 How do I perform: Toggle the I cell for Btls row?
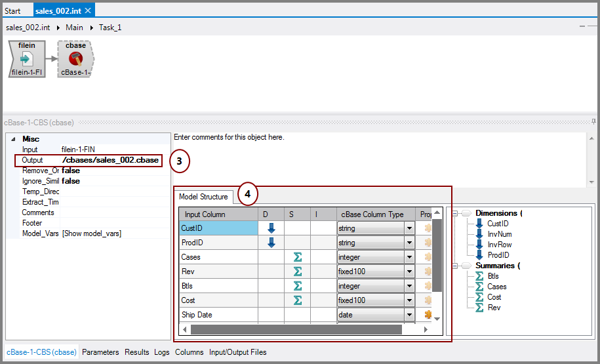[x=323, y=286]
